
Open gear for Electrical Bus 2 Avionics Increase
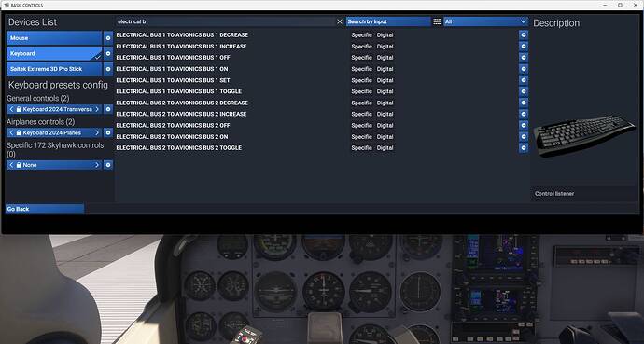524,114
